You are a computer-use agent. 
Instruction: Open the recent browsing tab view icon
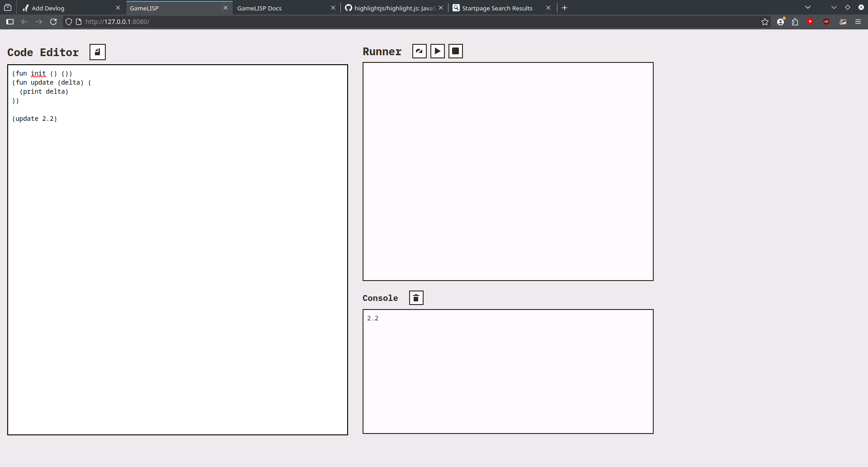[x=8, y=8]
